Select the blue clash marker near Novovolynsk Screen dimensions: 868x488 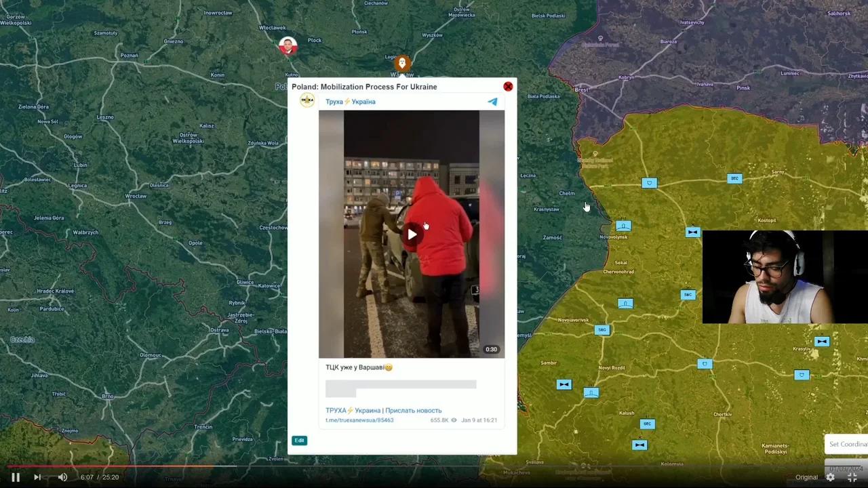623,226
